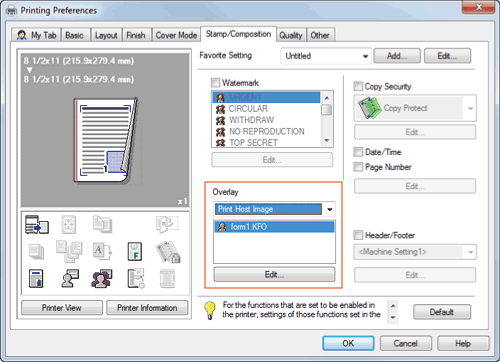Click the user icon next to form1.KFO

pyautogui.click(x=222, y=227)
